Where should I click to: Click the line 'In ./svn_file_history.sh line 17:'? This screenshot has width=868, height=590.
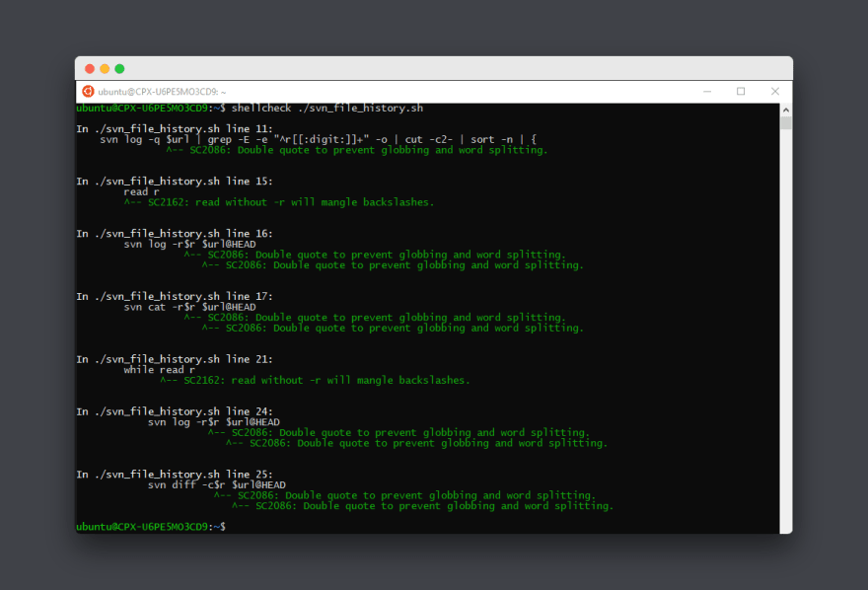(x=175, y=297)
